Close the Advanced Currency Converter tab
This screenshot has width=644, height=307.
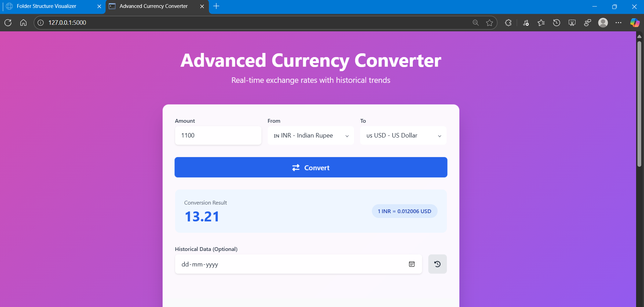click(202, 6)
